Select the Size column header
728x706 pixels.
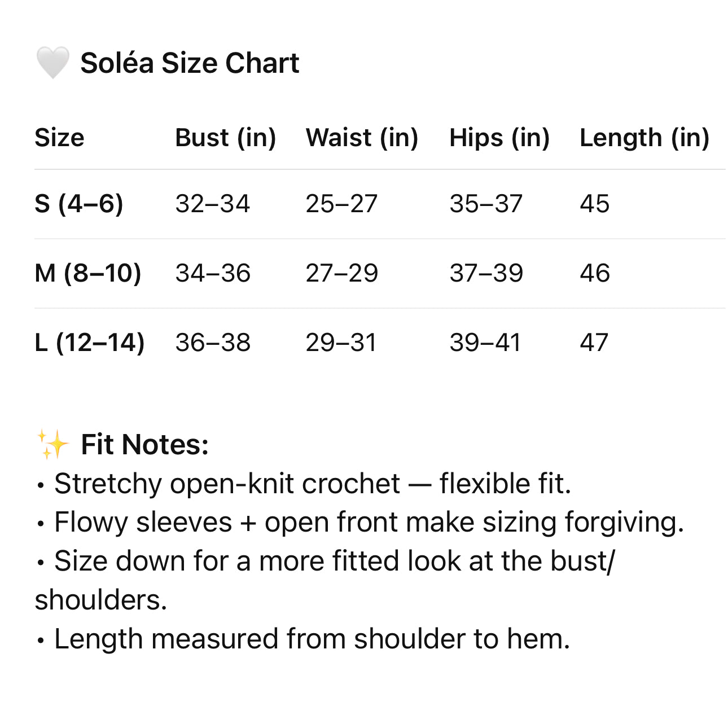[59, 138]
